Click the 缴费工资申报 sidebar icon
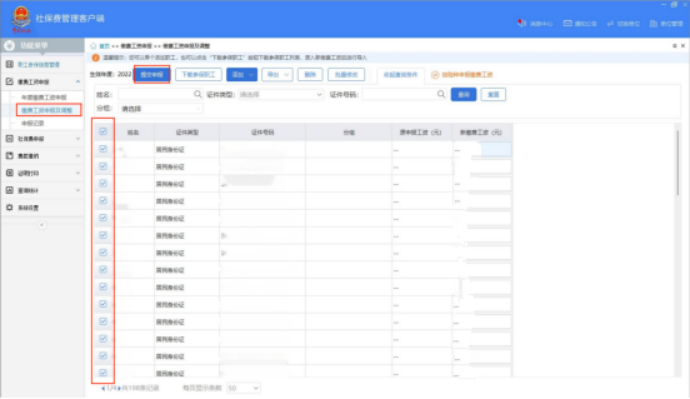Image resolution: width=690 pixels, height=399 pixels. pyautogui.click(x=10, y=81)
